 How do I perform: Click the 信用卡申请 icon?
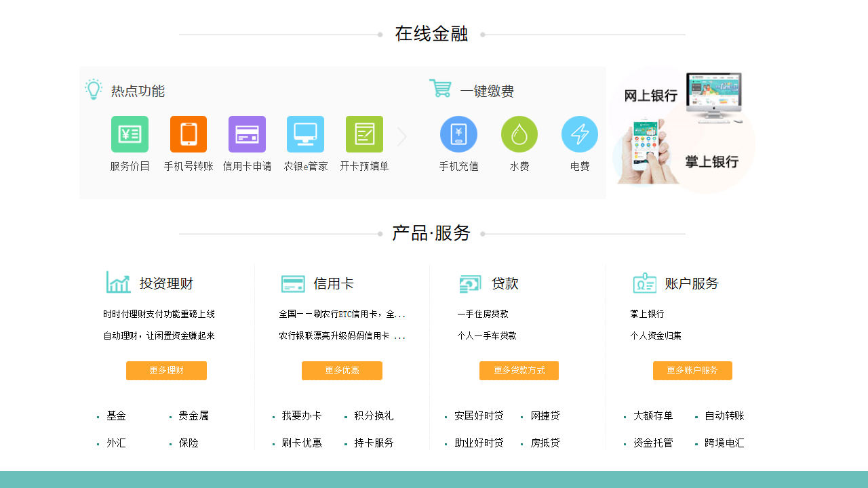click(x=247, y=134)
